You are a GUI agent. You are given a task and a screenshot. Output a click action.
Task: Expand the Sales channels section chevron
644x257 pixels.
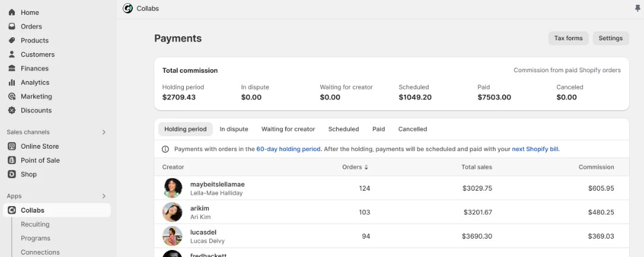pos(104,132)
